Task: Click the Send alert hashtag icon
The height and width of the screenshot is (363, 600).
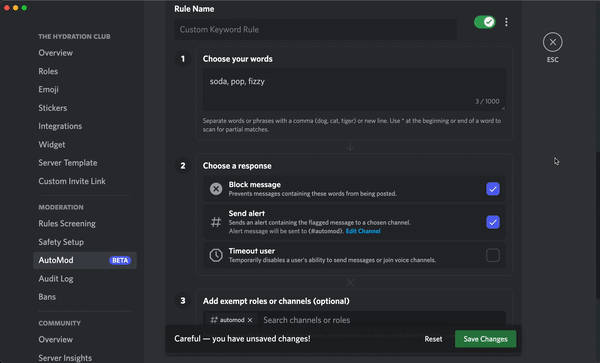Action: [x=216, y=222]
